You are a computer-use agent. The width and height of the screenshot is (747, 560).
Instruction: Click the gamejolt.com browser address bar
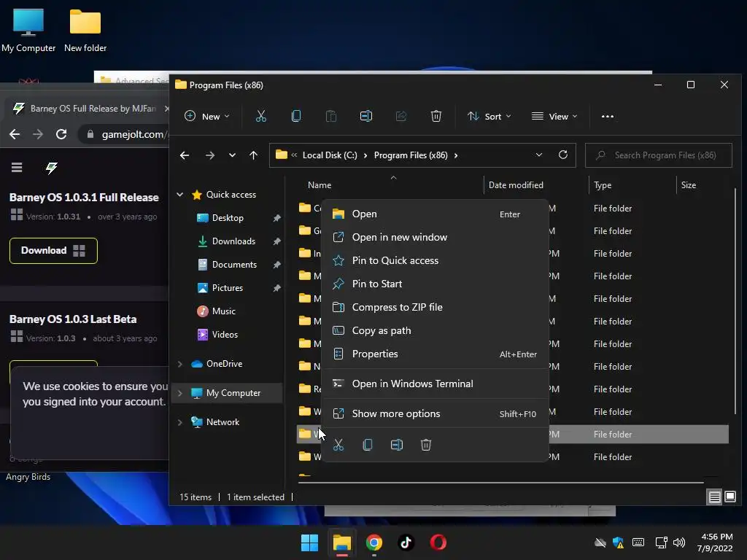125,134
